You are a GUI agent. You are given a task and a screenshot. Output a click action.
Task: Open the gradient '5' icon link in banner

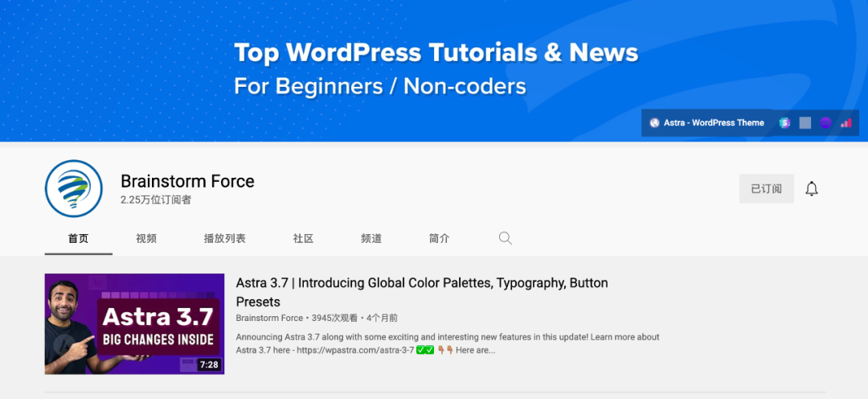(784, 123)
